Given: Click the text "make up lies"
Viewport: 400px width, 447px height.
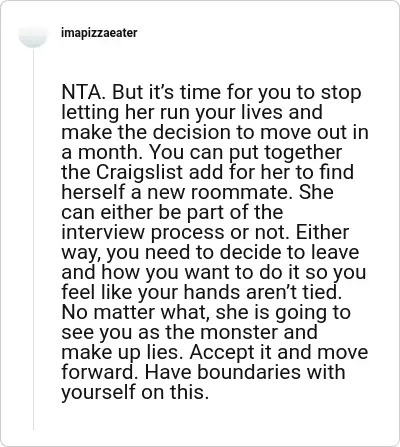Looking at the screenshot, I should (122, 352).
